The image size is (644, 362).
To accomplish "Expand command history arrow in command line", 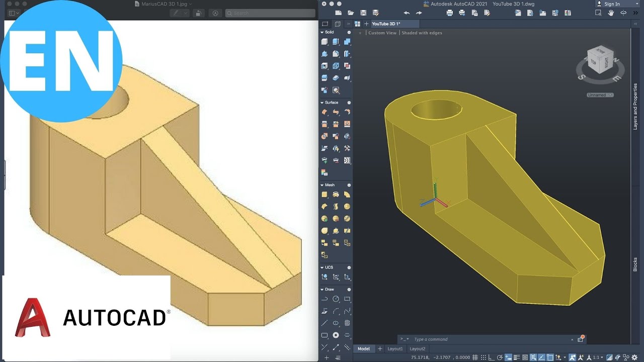I will point(572,339).
